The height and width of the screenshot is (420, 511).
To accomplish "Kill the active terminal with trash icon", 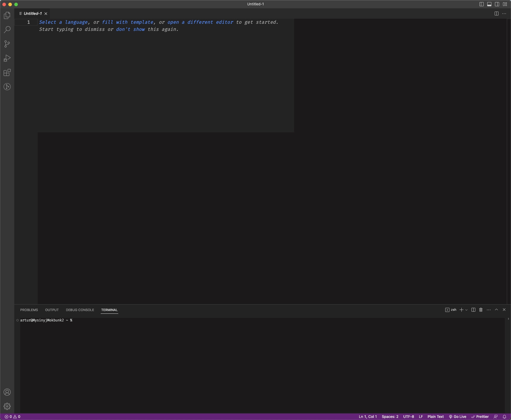I will 481,310.
